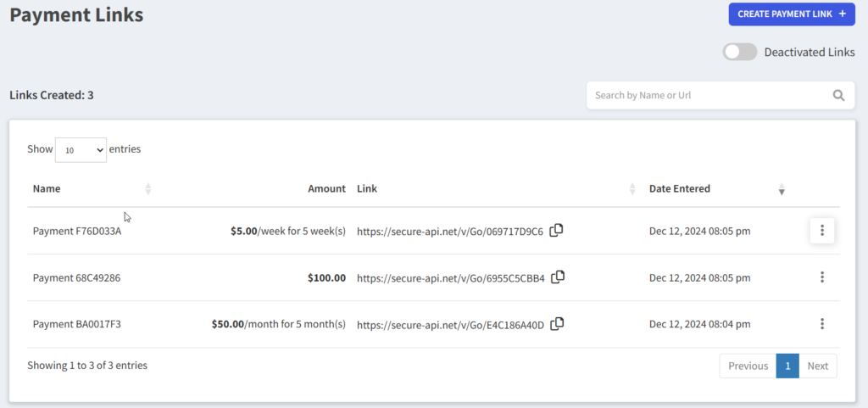Open kebab menu for Payment BA0017F3
The height and width of the screenshot is (408, 868).
pyautogui.click(x=822, y=323)
